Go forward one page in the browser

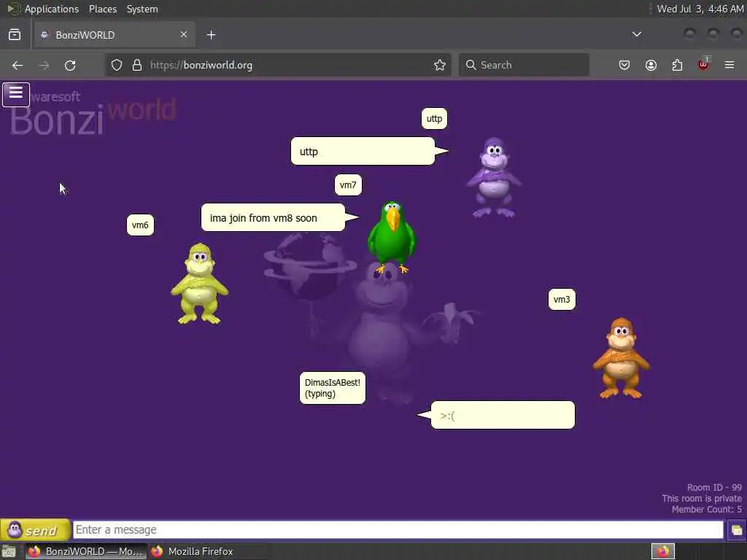click(x=44, y=65)
